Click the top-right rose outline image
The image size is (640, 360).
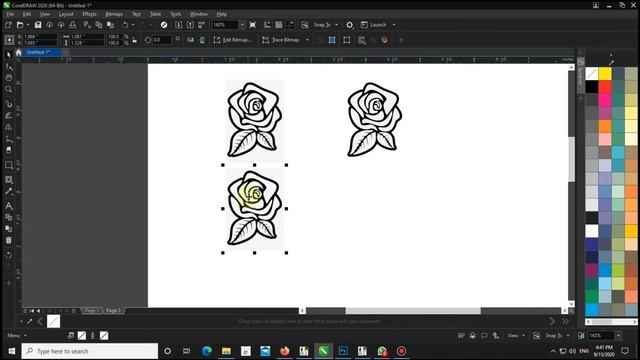374,120
